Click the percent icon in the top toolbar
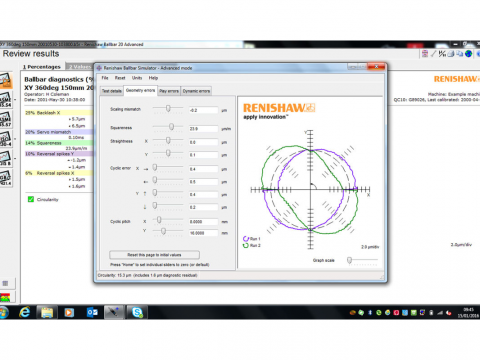 [x=442, y=54]
